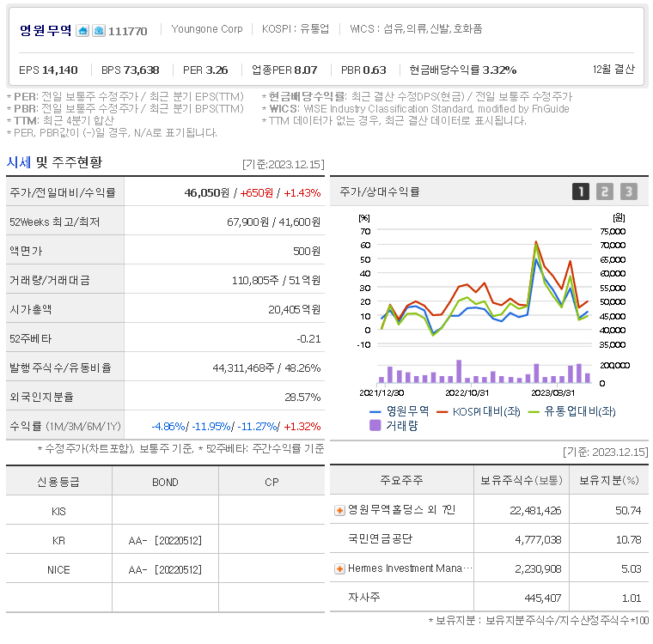Click 국민연금공단 shareholder row
Viewport: 653px width, 644px height.
pyautogui.click(x=490, y=539)
